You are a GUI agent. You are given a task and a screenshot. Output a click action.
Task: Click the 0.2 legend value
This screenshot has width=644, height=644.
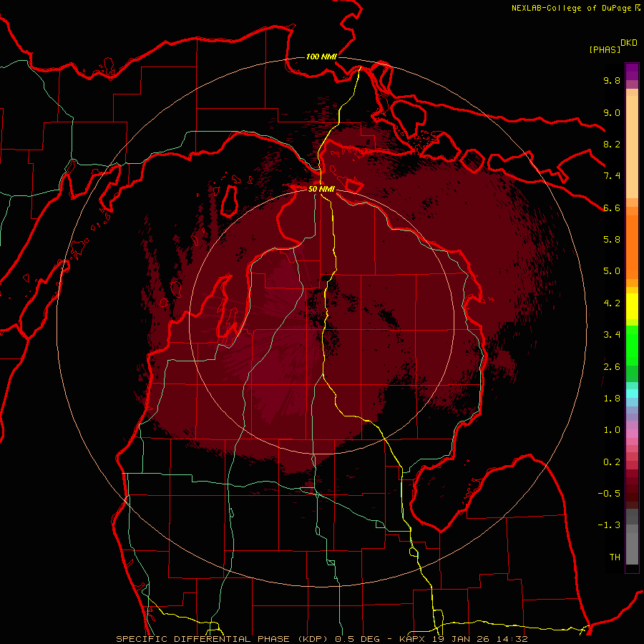tap(612, 462)
